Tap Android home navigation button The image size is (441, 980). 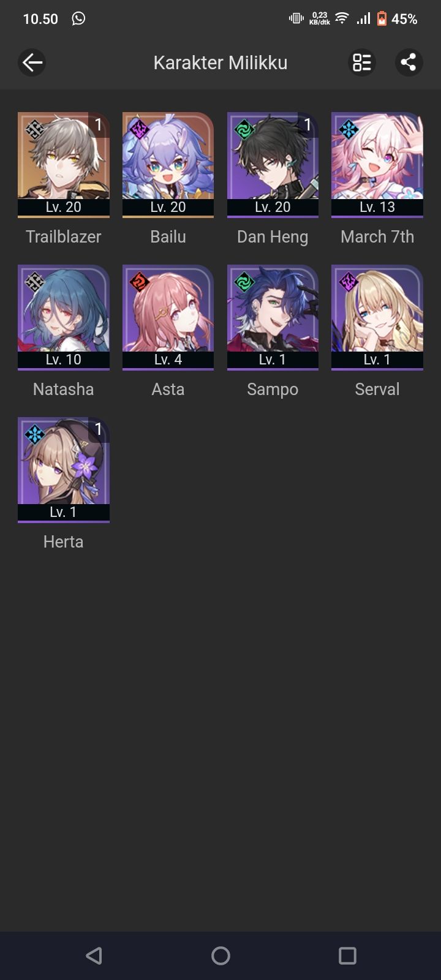tap(221, 956)
